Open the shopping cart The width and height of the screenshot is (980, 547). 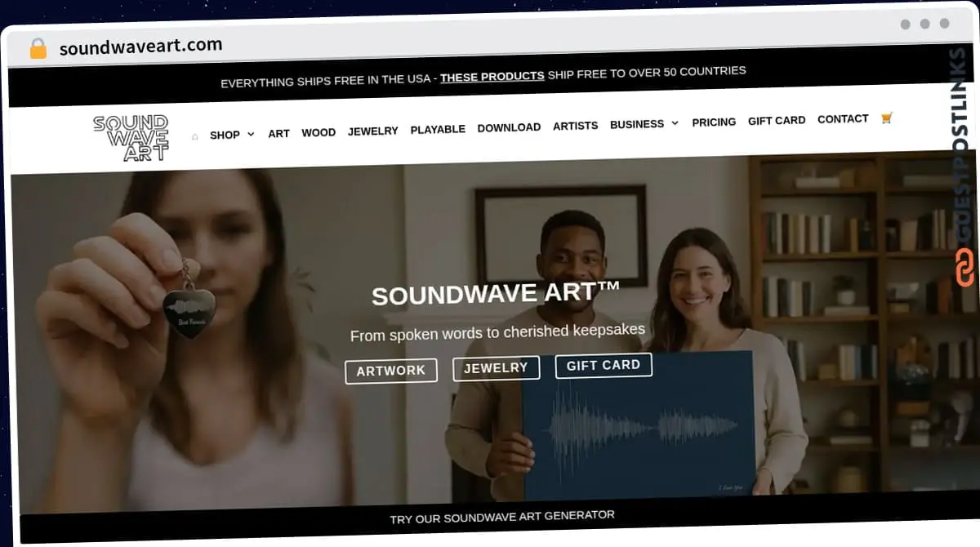(885, 118)
